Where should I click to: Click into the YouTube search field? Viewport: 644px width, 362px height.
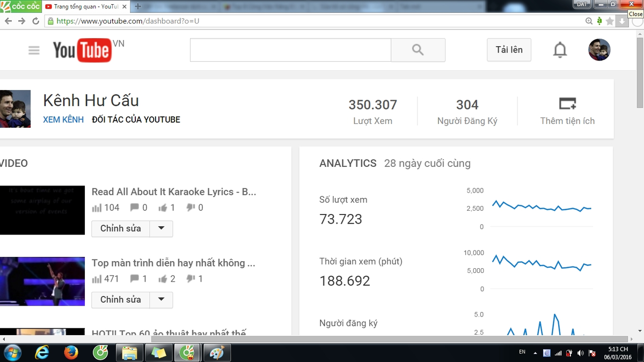(290, 50)
